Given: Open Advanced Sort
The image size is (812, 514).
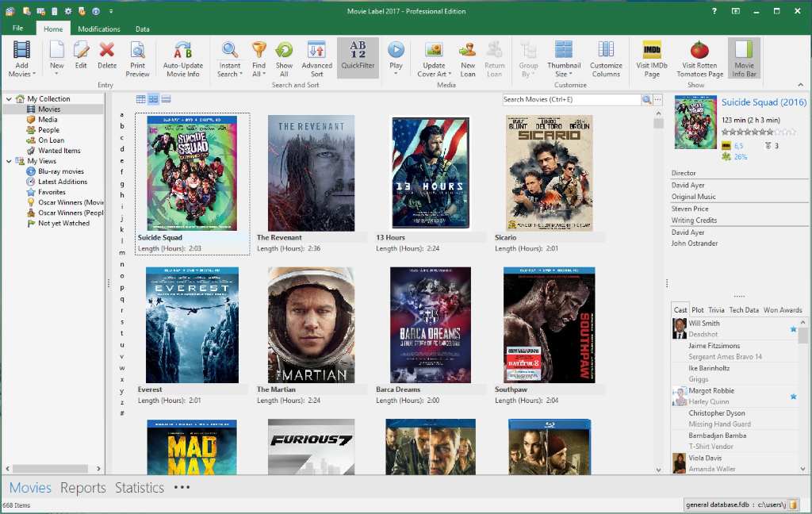Looking at the screenshot, I should 316,59.
